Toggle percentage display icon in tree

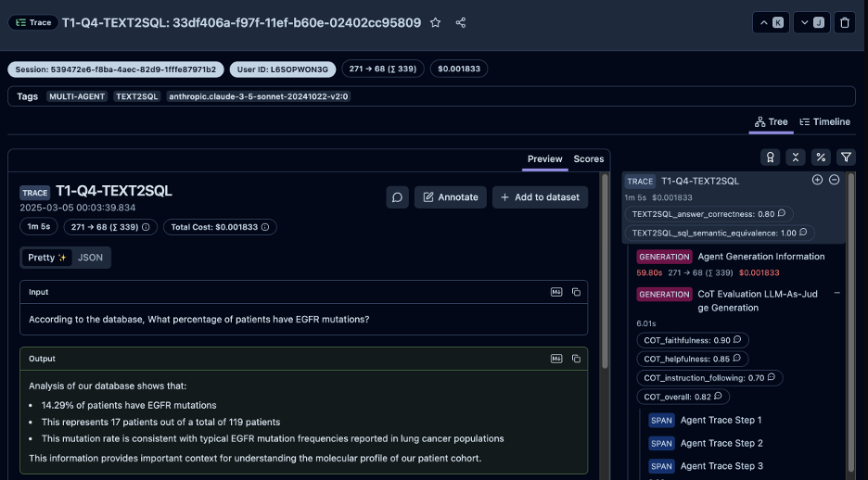pos(821,158)
